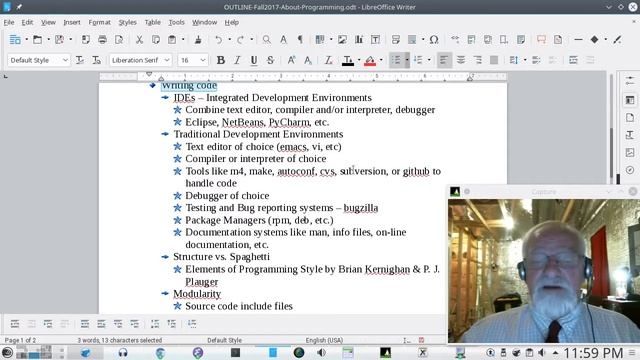The height and width of the screenshot is (360, 640).
Task: Click 'Page 1 of 2' in status bar
Action: (20, 340)
